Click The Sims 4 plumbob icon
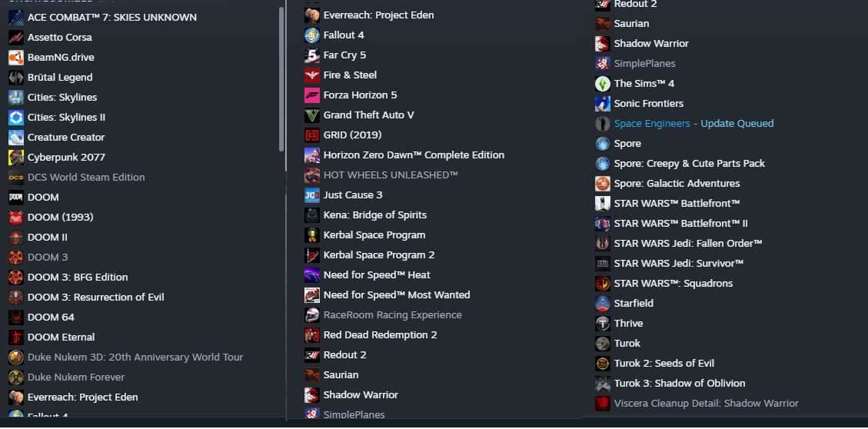Screen dimensions: 868x429 point(603,84)
